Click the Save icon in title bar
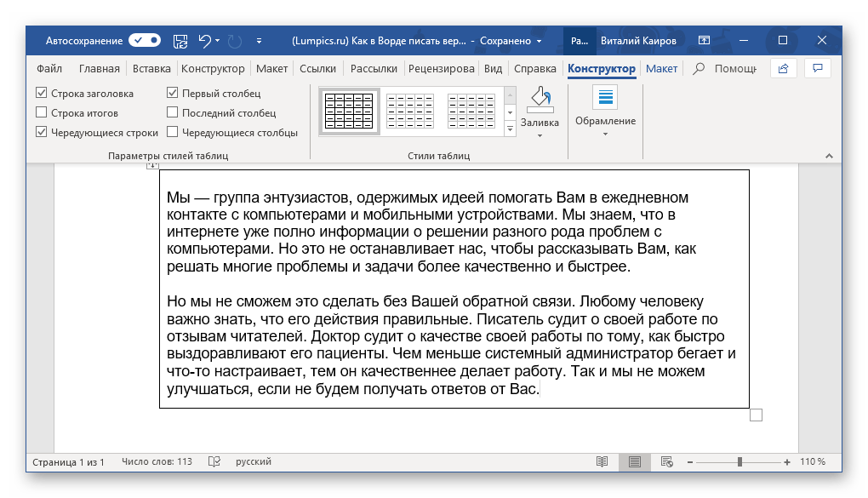The height and width of the screenshot is (498, 868). click(x=180, y=41)
